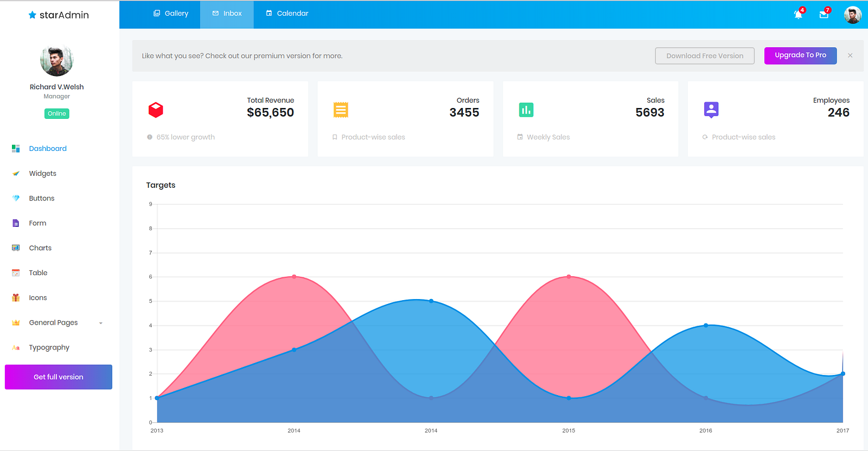This screenshot has height=451, width=868.
Task: Expand the General Pages dropdown arrow
Action: coord(101,323)
